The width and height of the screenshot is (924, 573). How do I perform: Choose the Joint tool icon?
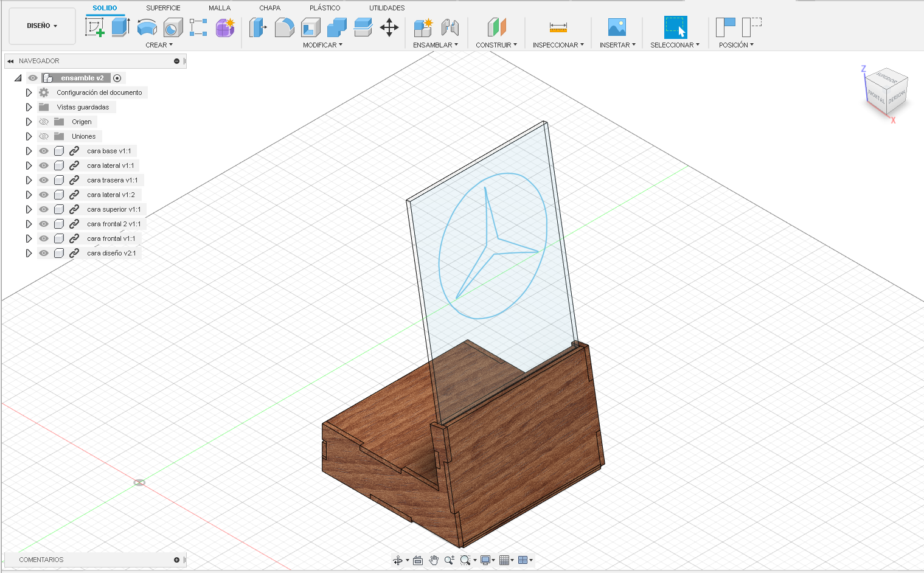[x=450, y=27]
